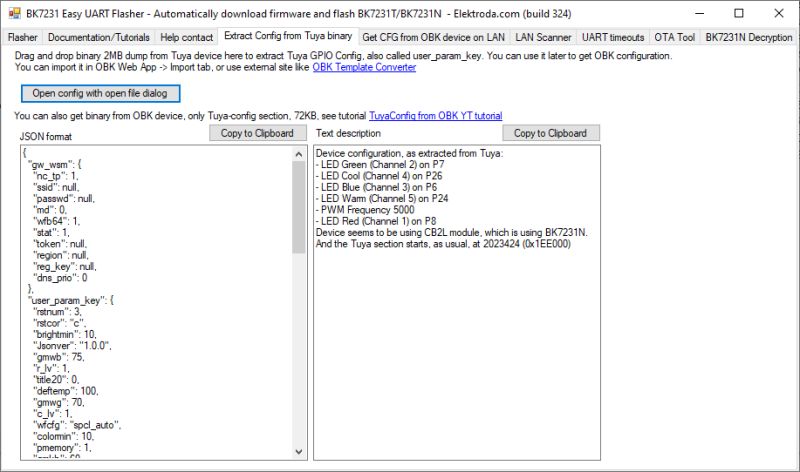Click the "rstcor": "c" line

tap(60, 324)
